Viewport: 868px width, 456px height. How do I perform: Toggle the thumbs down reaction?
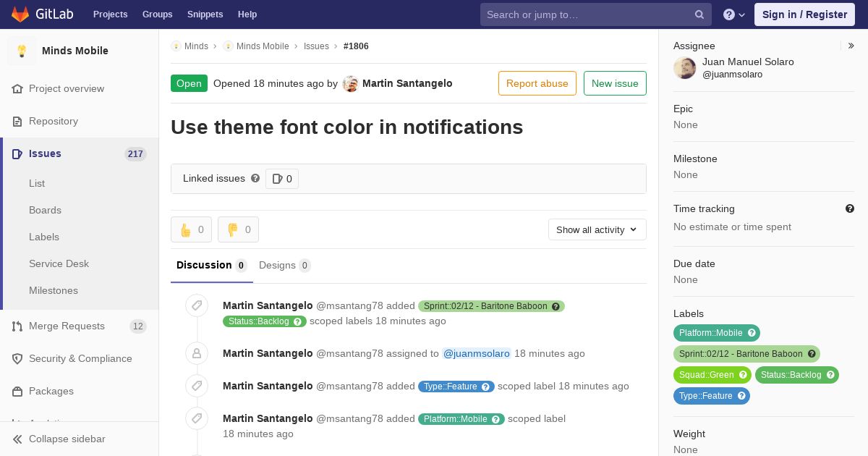click(x=238, y=229)
